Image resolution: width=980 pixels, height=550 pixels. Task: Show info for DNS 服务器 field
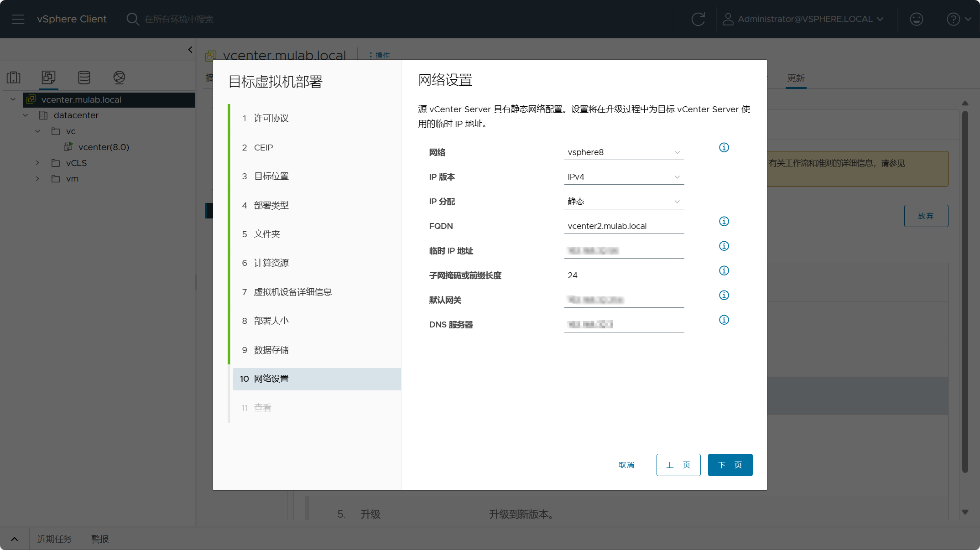coord(724,320)
